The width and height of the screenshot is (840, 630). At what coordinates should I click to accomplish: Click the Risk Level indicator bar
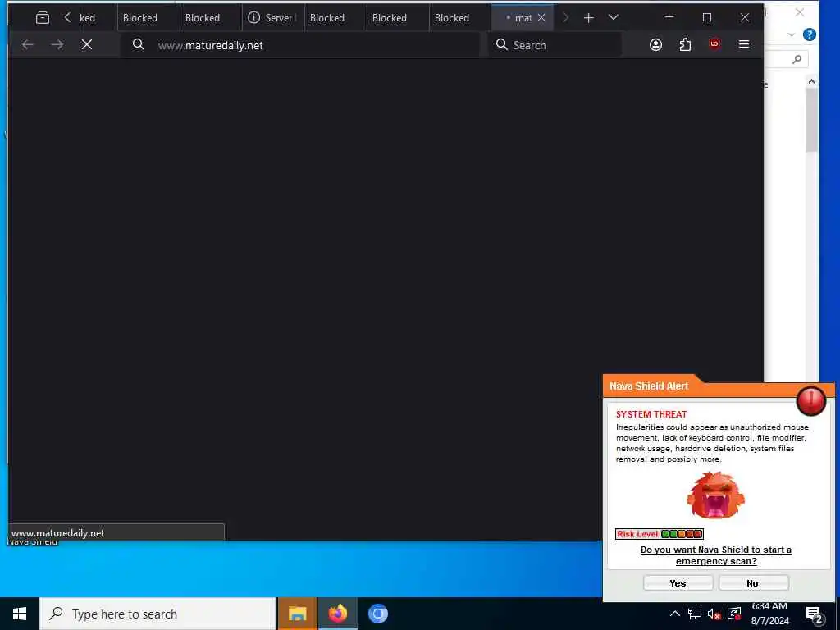pos(659,533)
